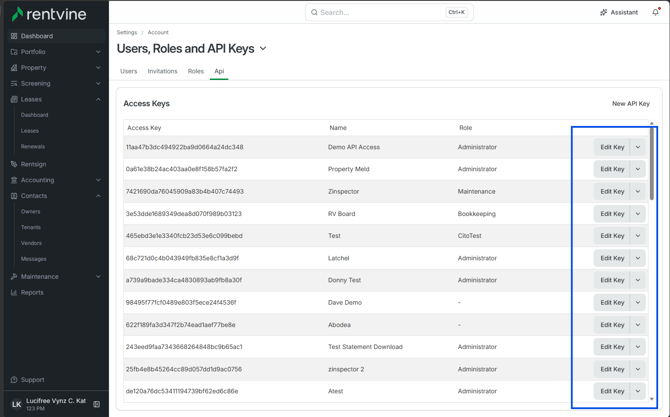The image size is (670, 417).
Task: Open dropdown arrow for Dave Demo key
Action: click(638, 302)
